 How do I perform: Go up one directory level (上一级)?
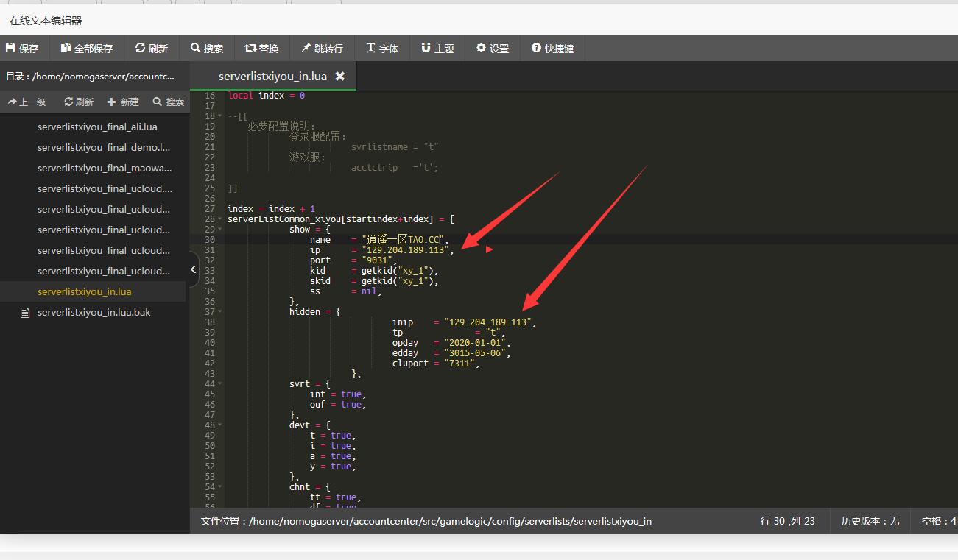tap(27, 102)
